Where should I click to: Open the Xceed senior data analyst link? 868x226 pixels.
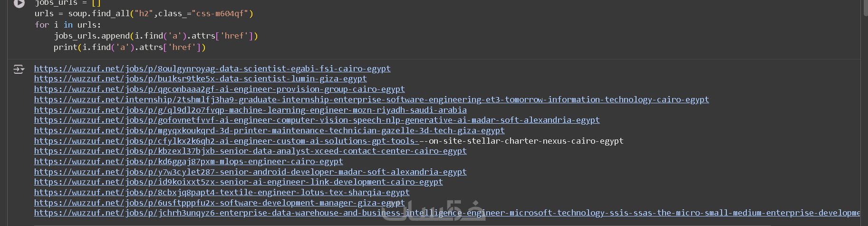coord(250,151)
